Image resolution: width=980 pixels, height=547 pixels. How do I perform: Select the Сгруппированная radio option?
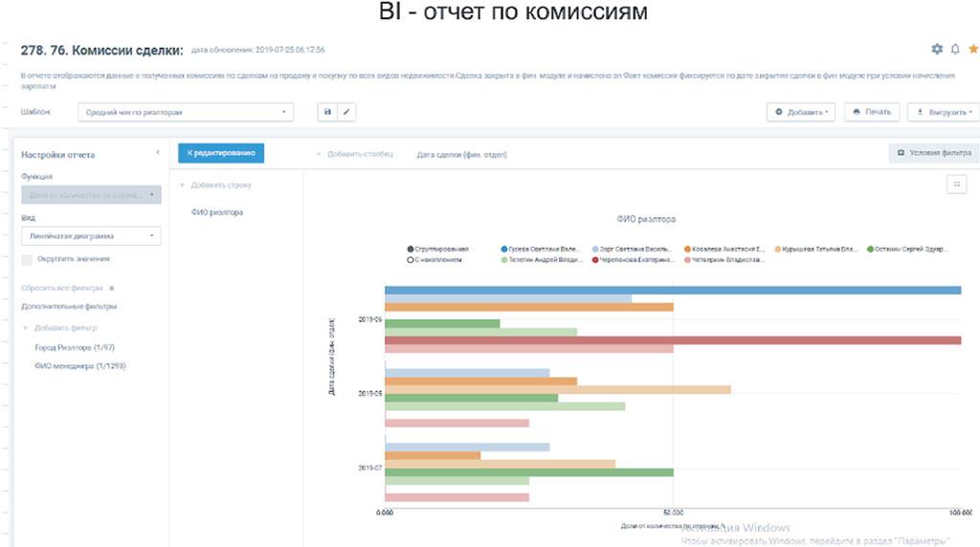point(411,249)
